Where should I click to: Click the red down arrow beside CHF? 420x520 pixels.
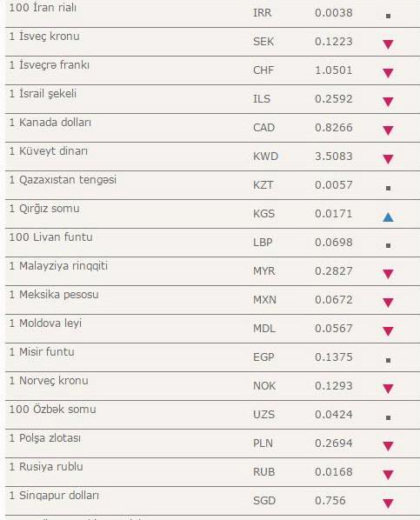tap(388, 73)
